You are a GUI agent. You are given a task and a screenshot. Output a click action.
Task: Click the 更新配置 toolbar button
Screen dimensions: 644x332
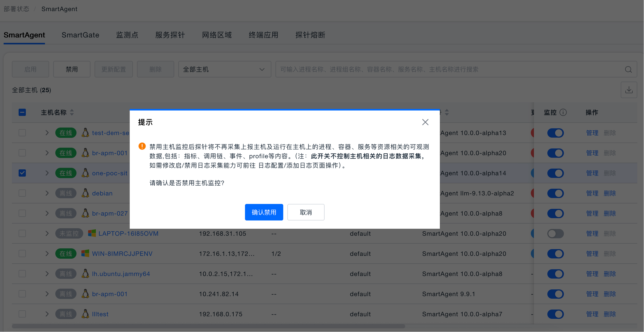click(x=113, y=69)
